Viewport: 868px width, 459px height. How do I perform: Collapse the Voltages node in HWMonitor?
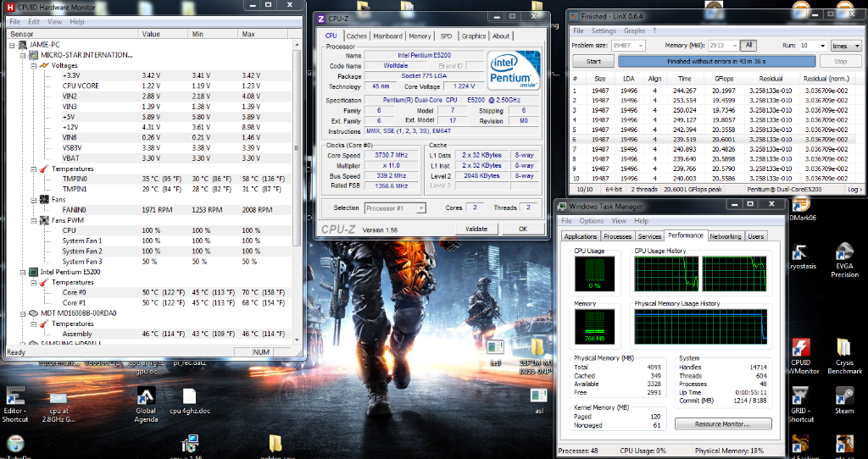click(x=33, y=65)
